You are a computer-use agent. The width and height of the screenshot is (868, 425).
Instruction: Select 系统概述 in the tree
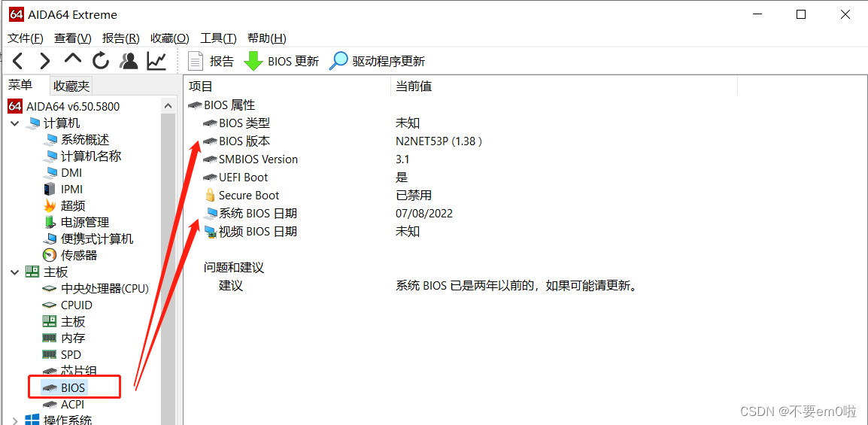[x=77, y=139]
